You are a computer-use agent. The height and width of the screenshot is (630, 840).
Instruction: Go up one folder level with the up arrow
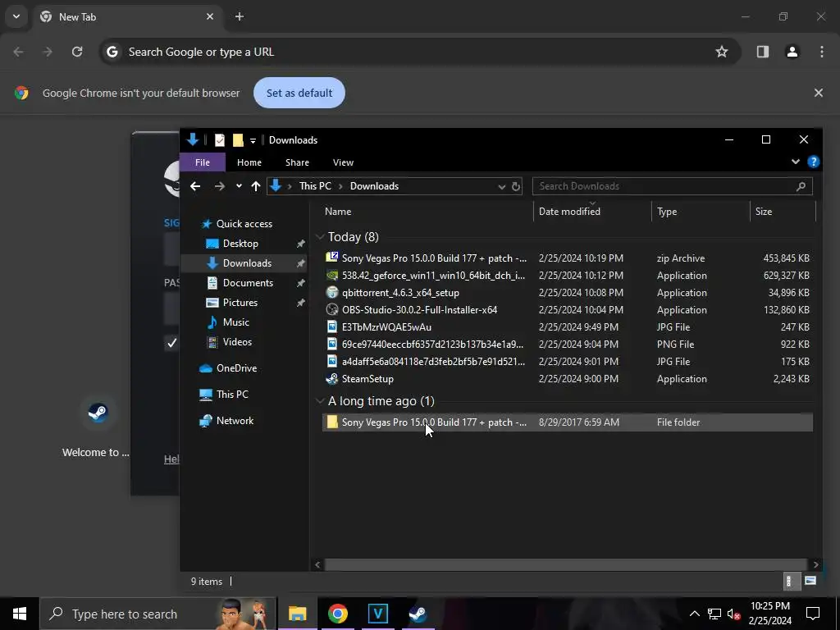(x=256, y=186)
